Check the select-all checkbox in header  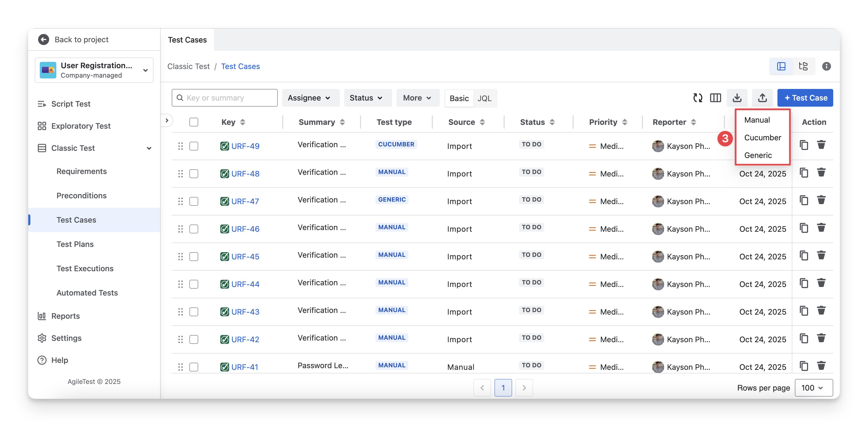pos(194,122)
